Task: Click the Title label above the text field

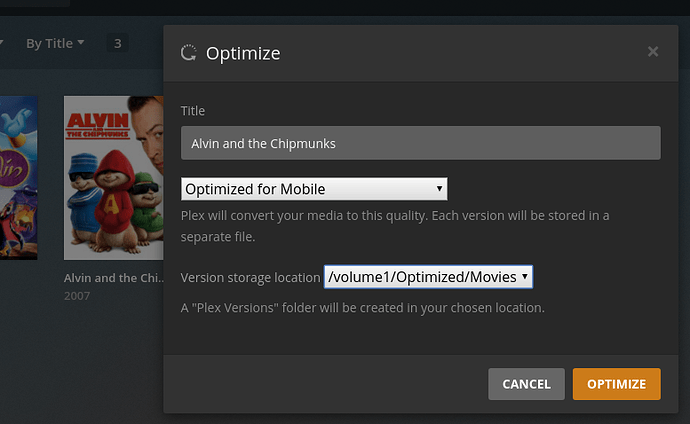Action: pyautogui.click(x=193, y=110)
